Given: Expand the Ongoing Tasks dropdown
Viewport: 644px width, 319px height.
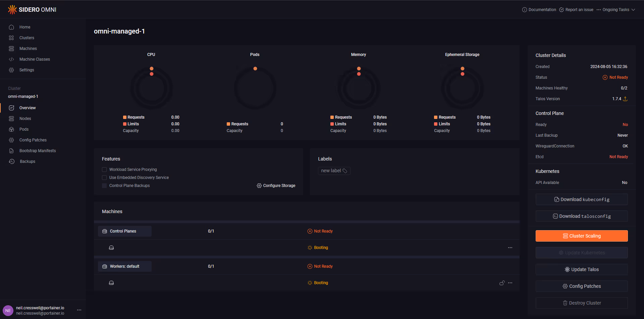Looking at the screenshot, I should tap(616, 10).
